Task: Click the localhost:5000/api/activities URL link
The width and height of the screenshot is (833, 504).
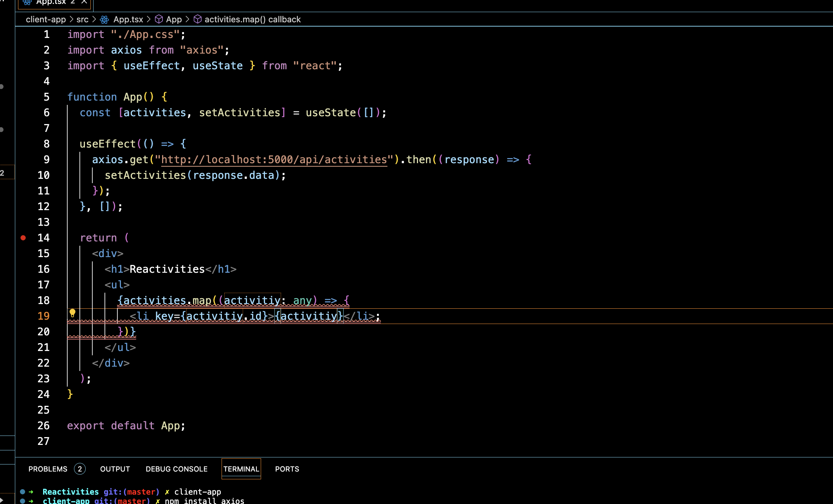Action: 274,160
